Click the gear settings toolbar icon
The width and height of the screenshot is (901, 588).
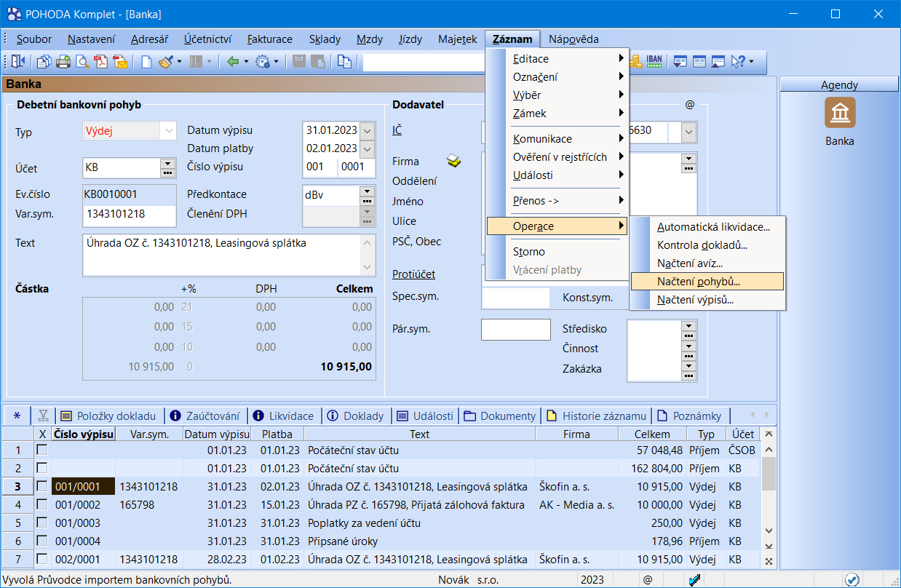(263, 62)
